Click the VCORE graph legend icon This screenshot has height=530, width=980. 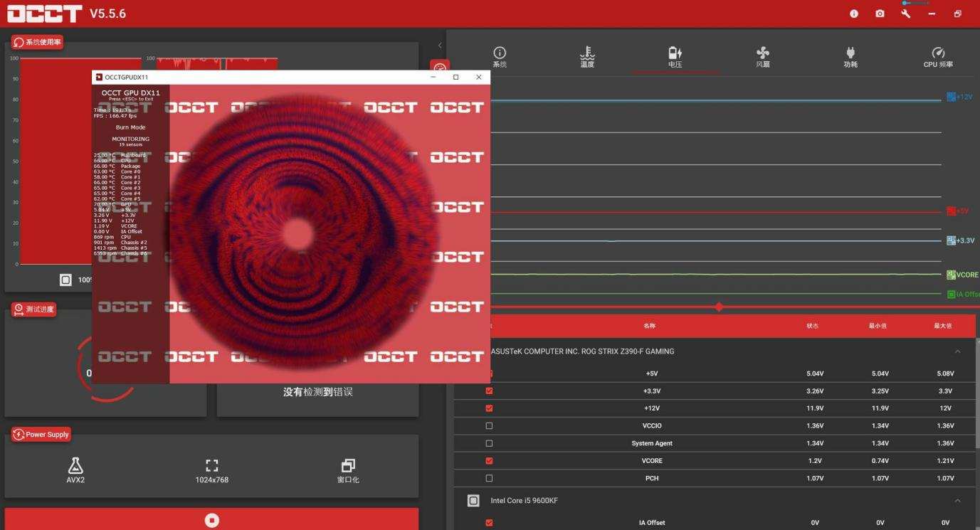951,275
